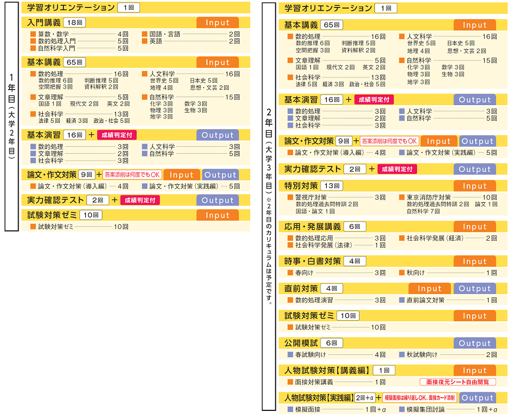Click the Output badge on 直前対策 row
This screenshot has width=512, height=420.
pyautogui.click(x=475, y=289)
